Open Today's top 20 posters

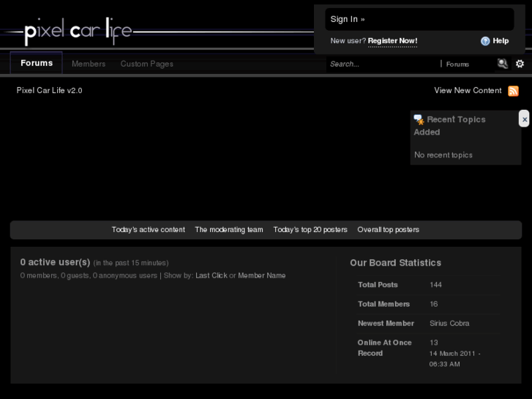click(310, 230)
